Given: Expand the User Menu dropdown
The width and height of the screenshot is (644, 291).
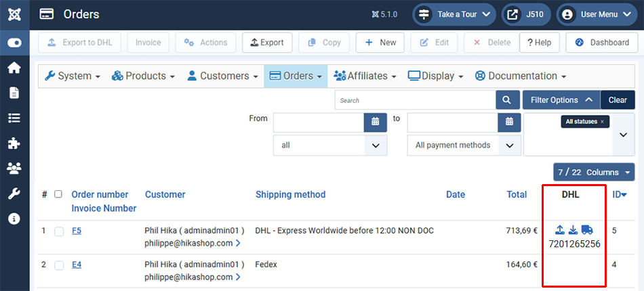Looking at the screenshot, I should point(597,15).
